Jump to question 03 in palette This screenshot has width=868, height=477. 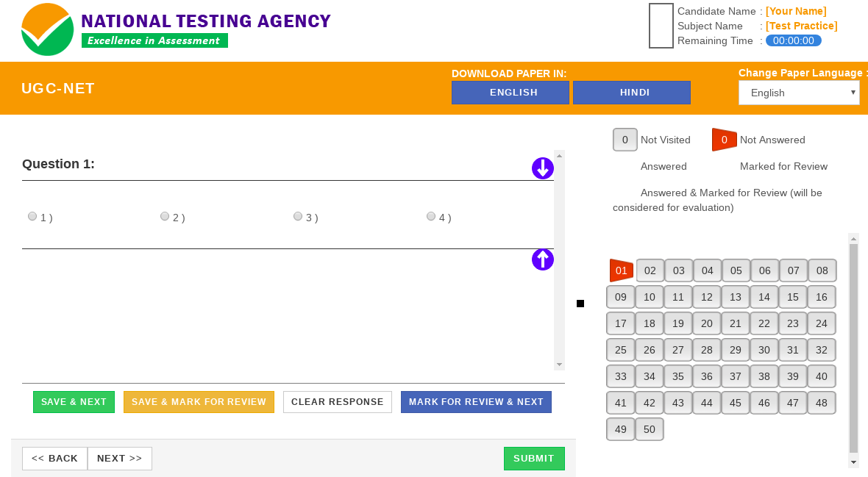coord(679,270)
